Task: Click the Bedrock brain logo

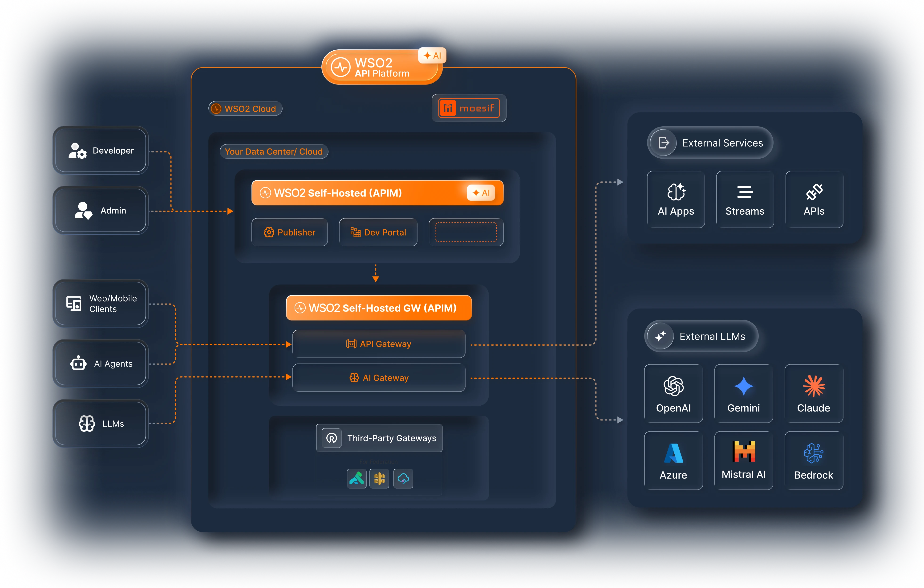Action: [x=814, y=453]
